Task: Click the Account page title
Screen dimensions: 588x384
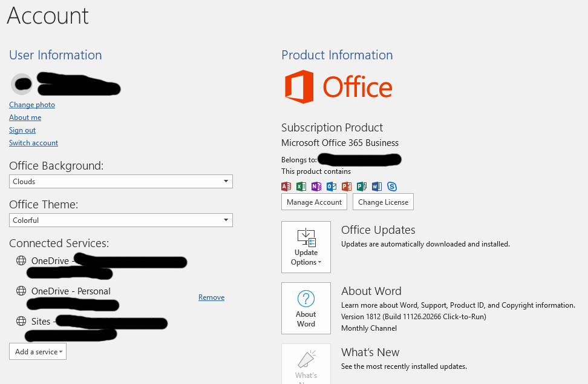Action: click(48, 16)
